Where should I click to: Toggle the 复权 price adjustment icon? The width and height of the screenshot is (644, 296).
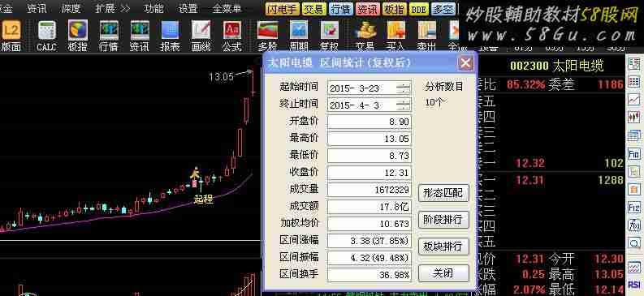click(x=330, y=36)
